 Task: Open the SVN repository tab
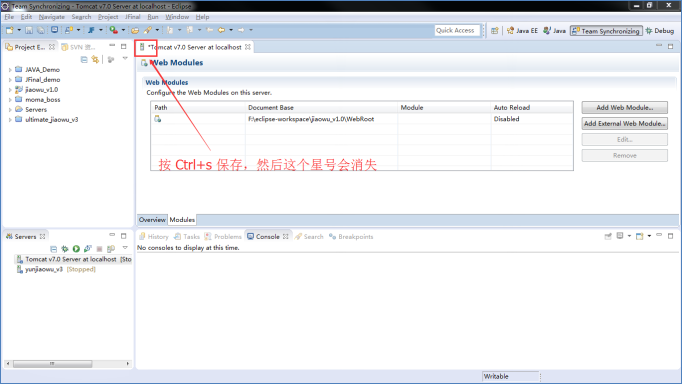coord(79,47)
